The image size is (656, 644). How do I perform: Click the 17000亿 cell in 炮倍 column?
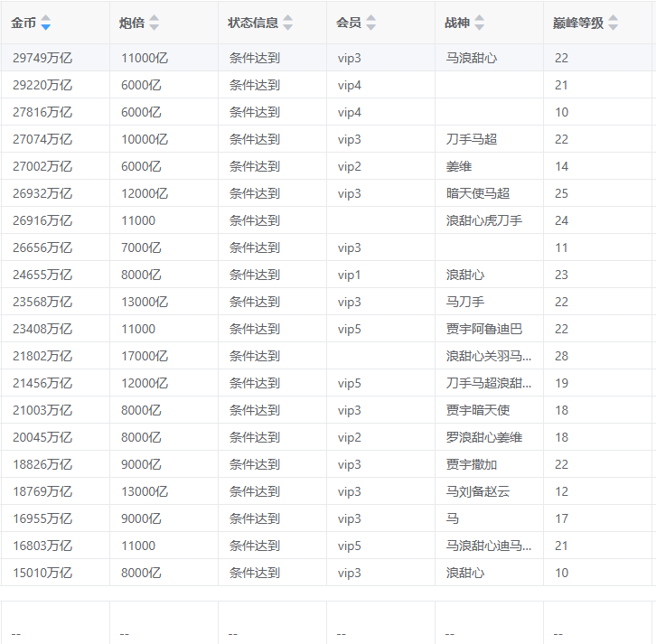145,356
